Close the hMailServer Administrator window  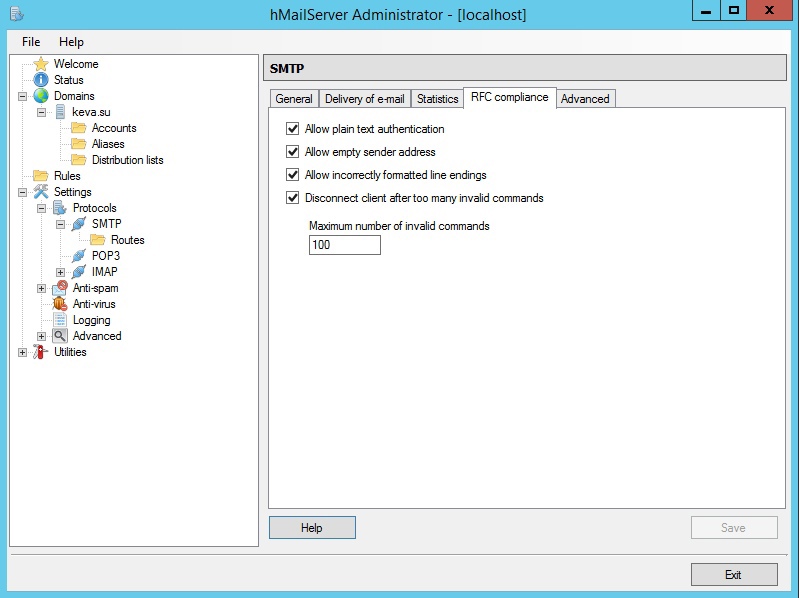click(769, 10)
